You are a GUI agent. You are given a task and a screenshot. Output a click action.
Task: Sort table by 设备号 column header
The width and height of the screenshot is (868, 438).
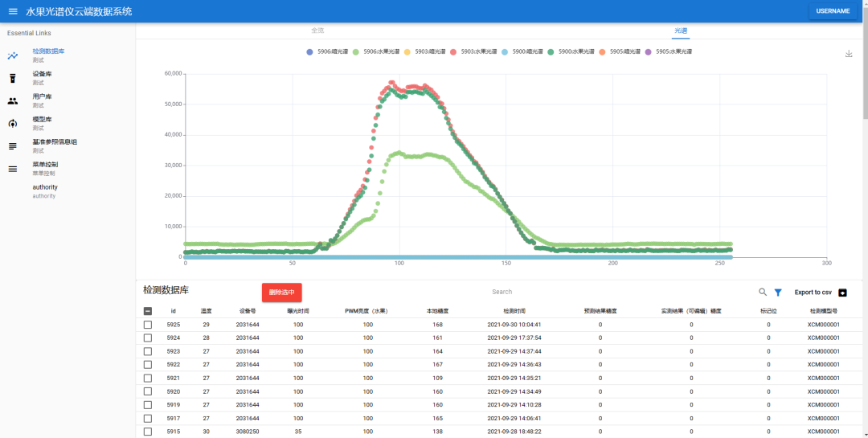(x=248, y=311)
